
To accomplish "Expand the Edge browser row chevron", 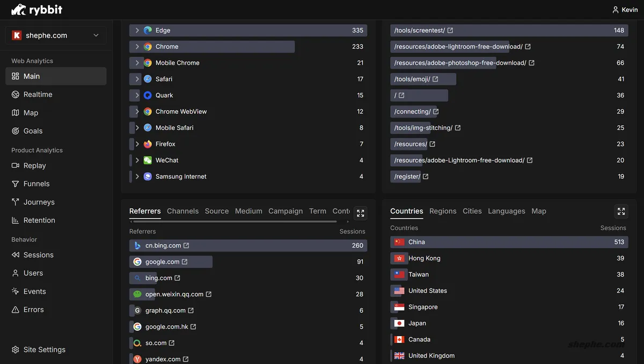I will pos(137,31).
